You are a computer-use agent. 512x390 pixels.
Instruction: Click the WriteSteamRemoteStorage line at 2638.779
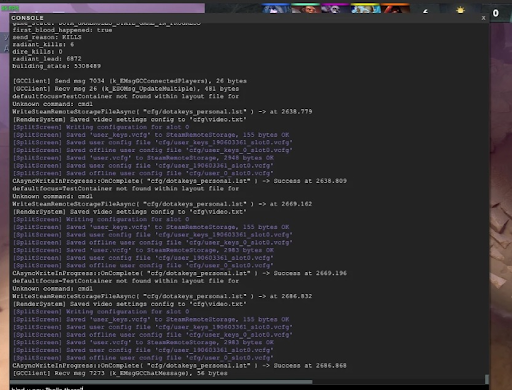[162, 112]
